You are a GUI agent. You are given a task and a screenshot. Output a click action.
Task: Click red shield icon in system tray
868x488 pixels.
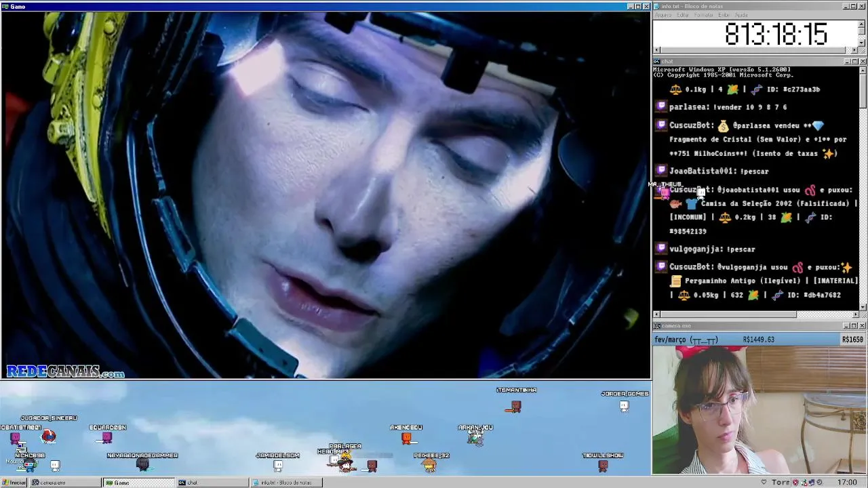pyautogui.click(x=797, y=483)
